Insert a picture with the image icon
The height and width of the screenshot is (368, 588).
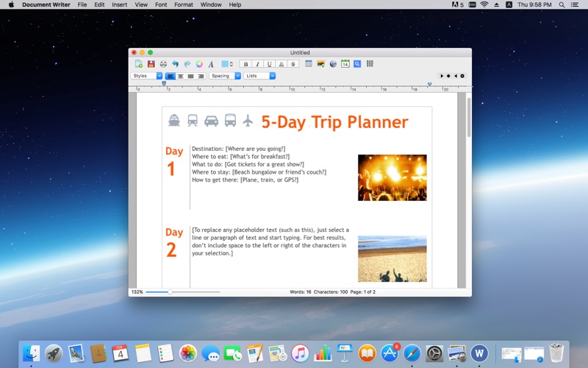[x=320, y=64]
